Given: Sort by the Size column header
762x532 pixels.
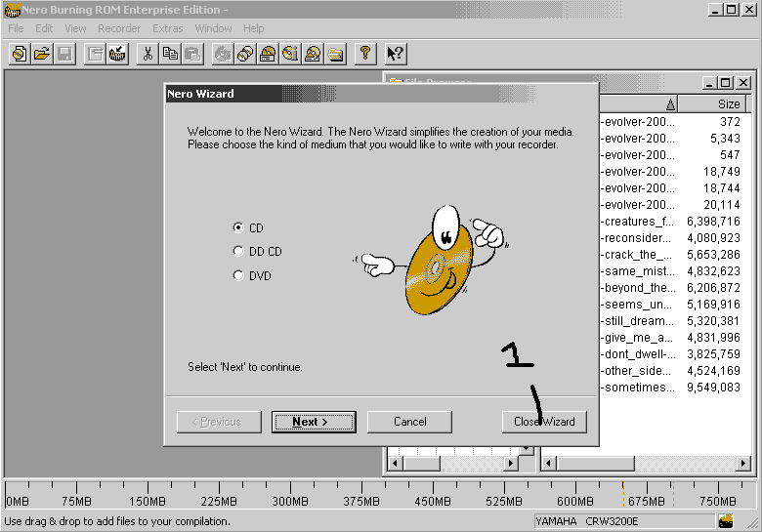Looking at the screenshot, I should coord(712,103).
